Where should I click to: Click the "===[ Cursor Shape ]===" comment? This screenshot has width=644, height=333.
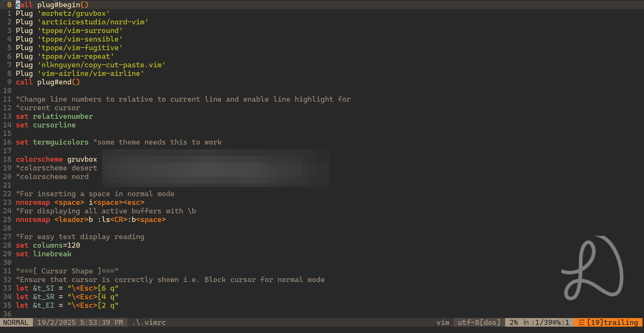click(67, 271)
